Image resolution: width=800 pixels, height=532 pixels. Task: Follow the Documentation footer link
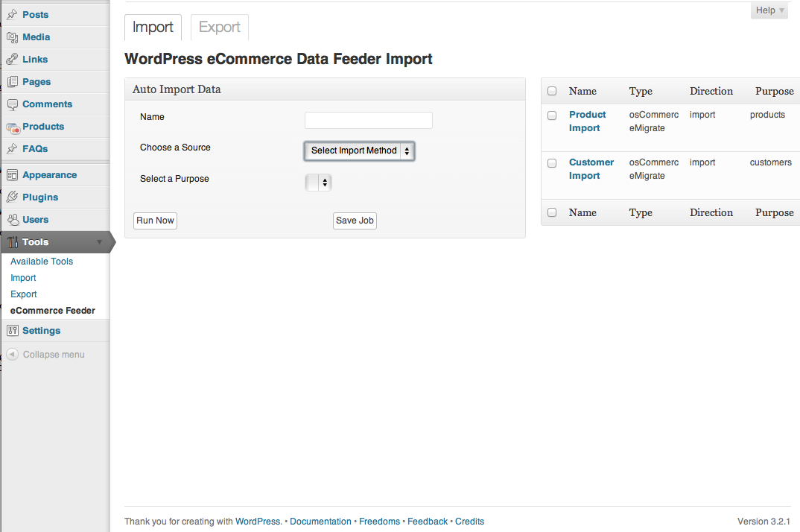[x=320, y=522]
